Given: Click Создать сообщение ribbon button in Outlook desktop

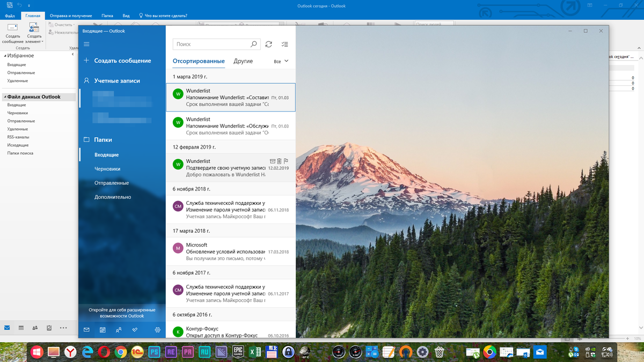Looking at the screenshot, I should pyautogui.click(x=12, y=33).
